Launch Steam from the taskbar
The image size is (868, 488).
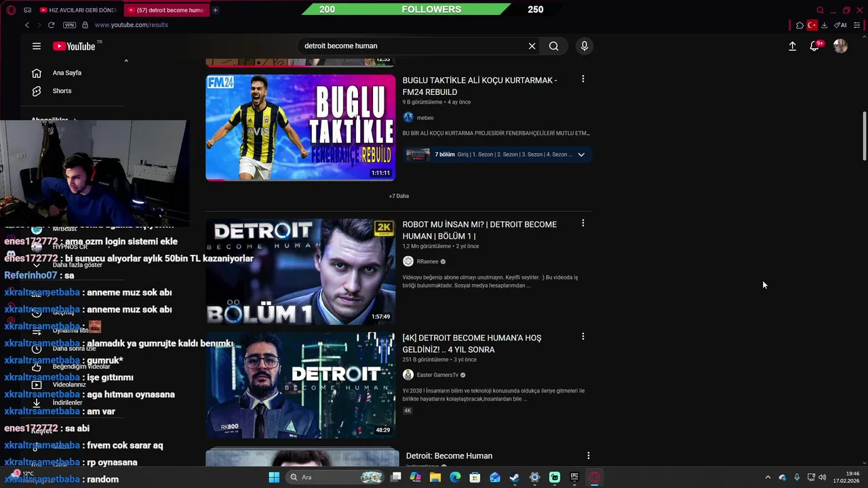coord(515,477)
